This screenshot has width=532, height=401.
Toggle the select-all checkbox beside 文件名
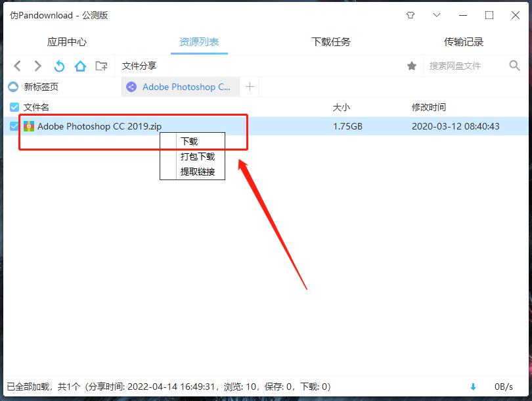[x=14, y=106]
